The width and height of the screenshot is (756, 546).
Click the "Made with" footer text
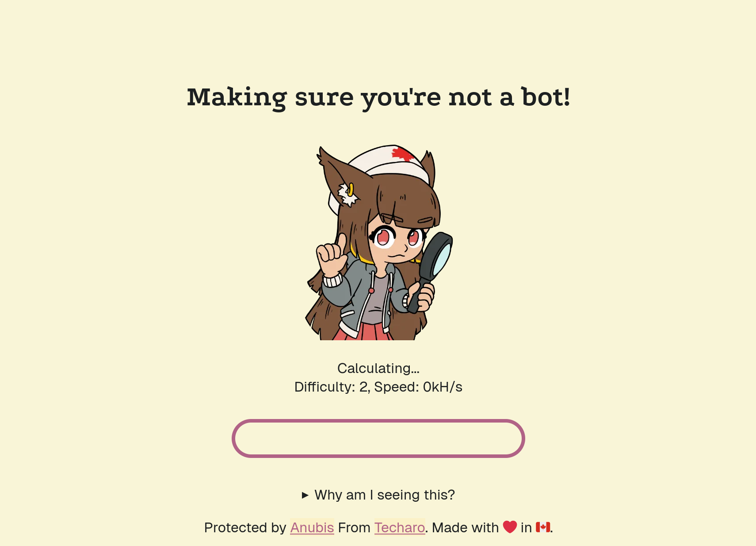[x=465, y=527]
